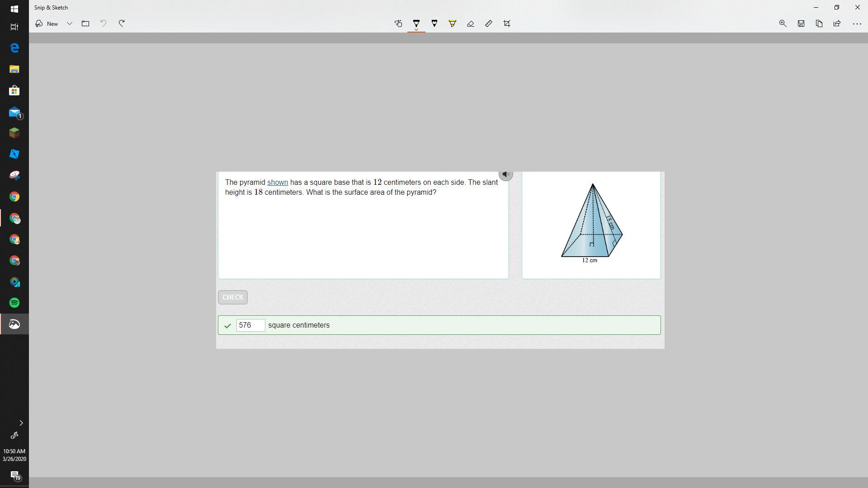This screenshot has height=488, width=868.
Task: Click the New snip button
Action: 47,23
